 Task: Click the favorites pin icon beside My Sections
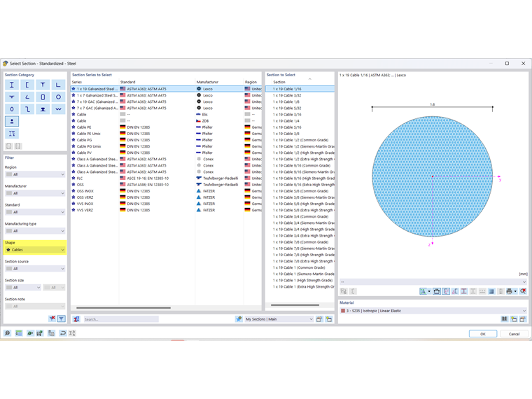coord(239,319)
